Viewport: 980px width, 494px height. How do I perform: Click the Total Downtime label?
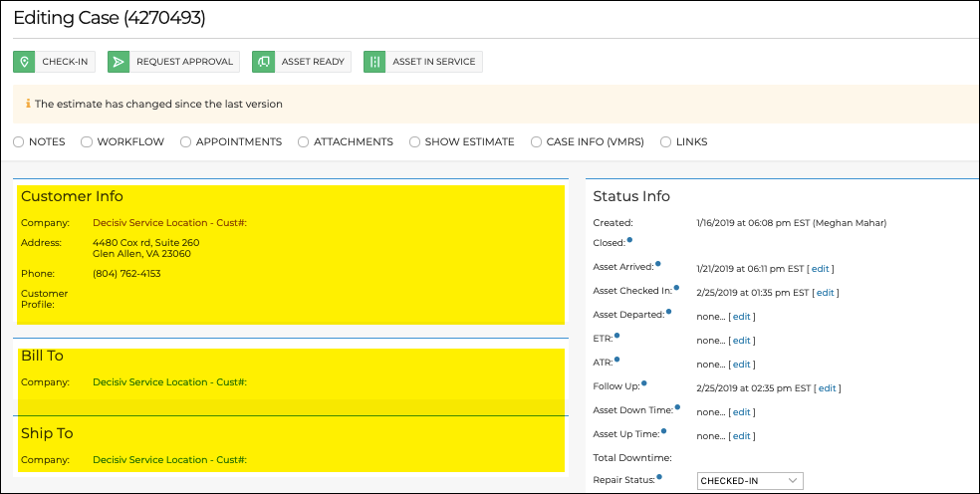pyautogui.click(x=632, y=458)
